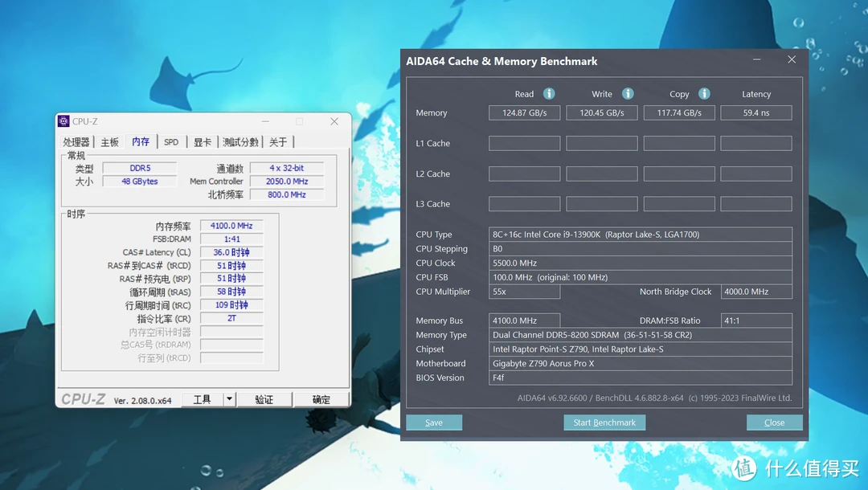Click the CPU-Z app icon in title bar
The height and width of the screenshot is (490, 868).
(63, 121)
